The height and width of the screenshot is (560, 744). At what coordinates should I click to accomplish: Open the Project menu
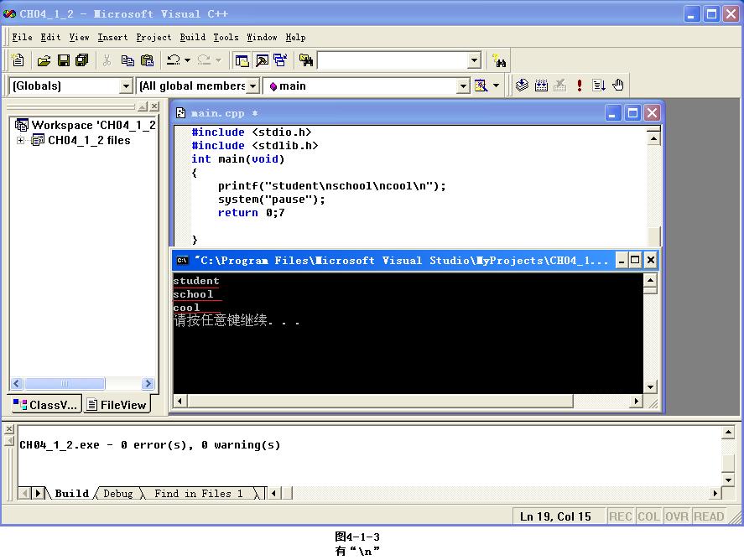(153, 37)
